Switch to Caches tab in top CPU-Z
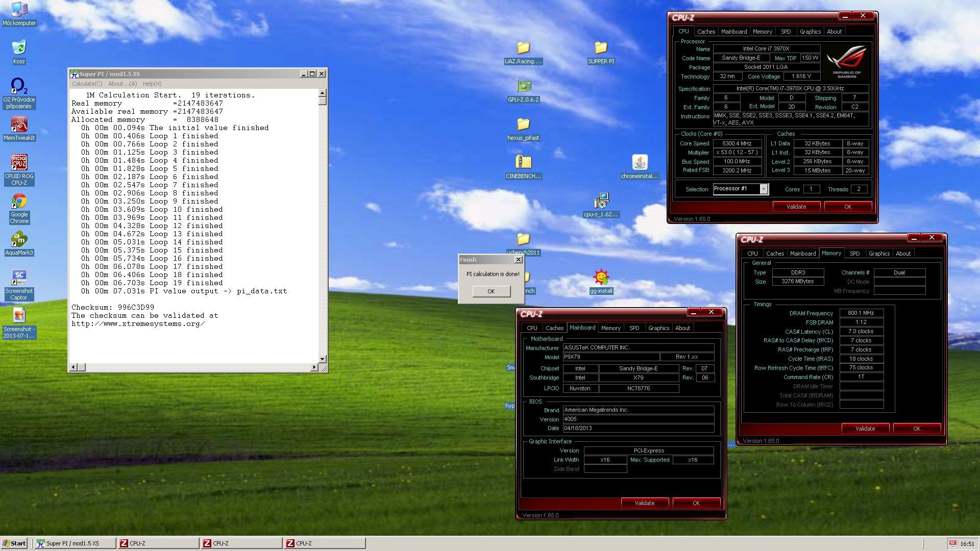Screen dimensions: 980x551 [706, 32]
